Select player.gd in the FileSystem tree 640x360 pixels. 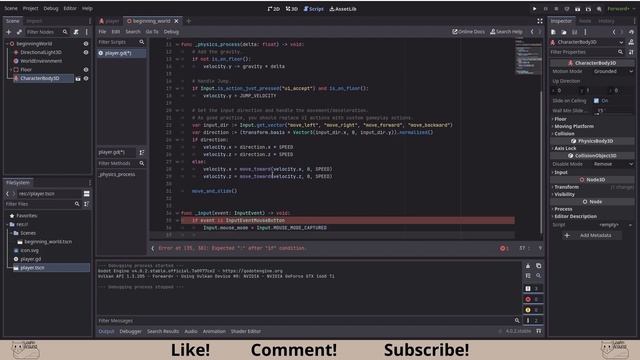click(x=31, y=259)
